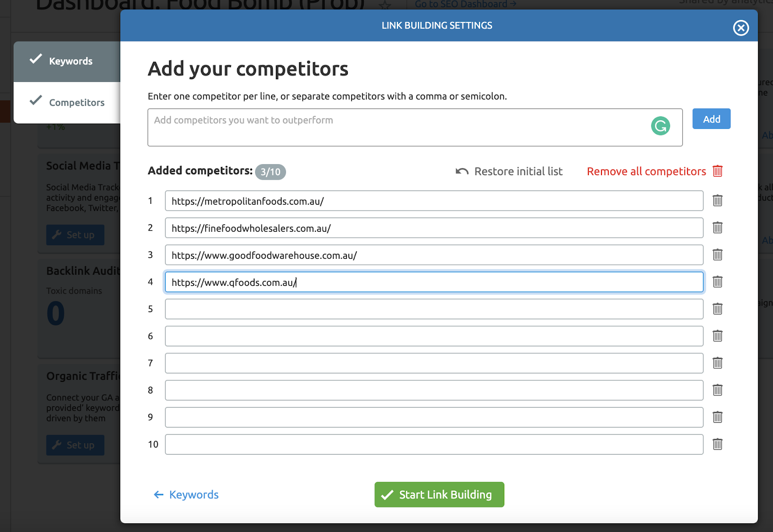This screenshot has width=773, height=532.
Task: Click the Start Link Building button
Action: pos(439,494)
